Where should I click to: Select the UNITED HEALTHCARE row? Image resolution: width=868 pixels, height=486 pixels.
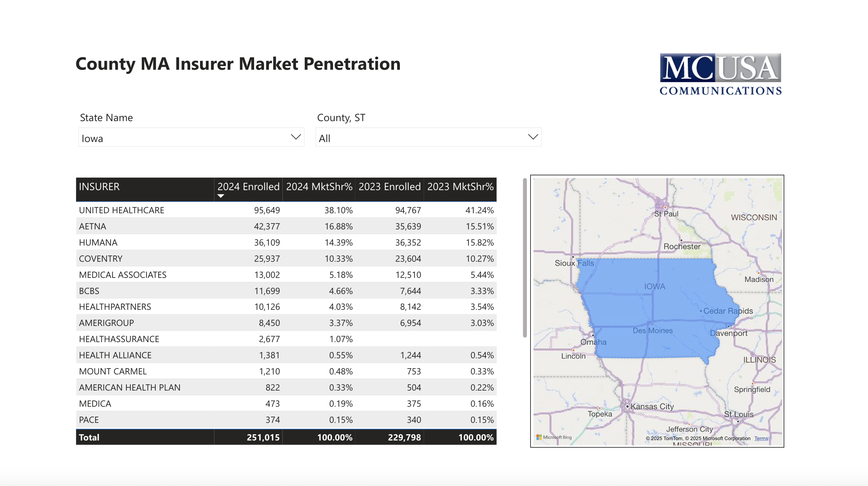coord(286,210)
